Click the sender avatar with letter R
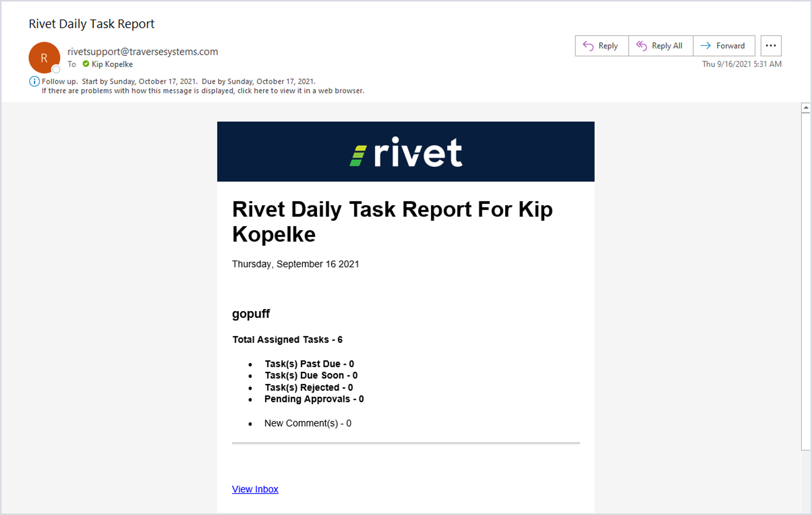This screenshot has width=812, height=515. point(44,58)
